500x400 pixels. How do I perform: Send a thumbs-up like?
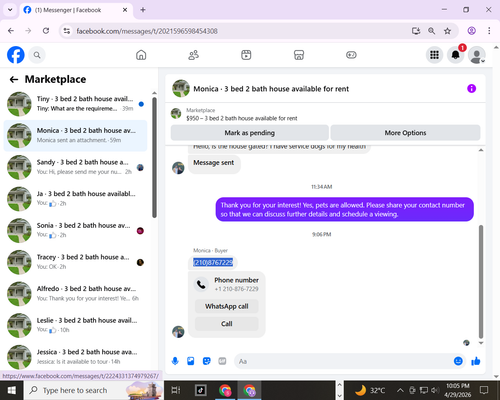[x=476, y=361]
